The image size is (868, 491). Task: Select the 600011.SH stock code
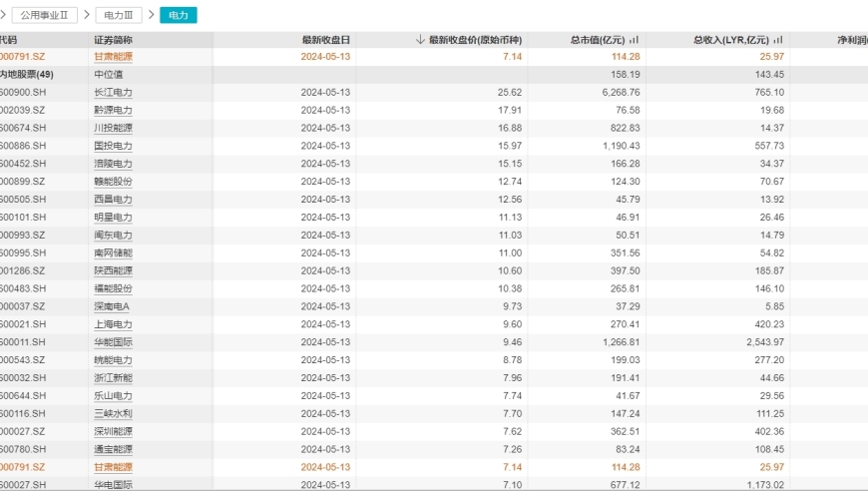tap(23, 342)
